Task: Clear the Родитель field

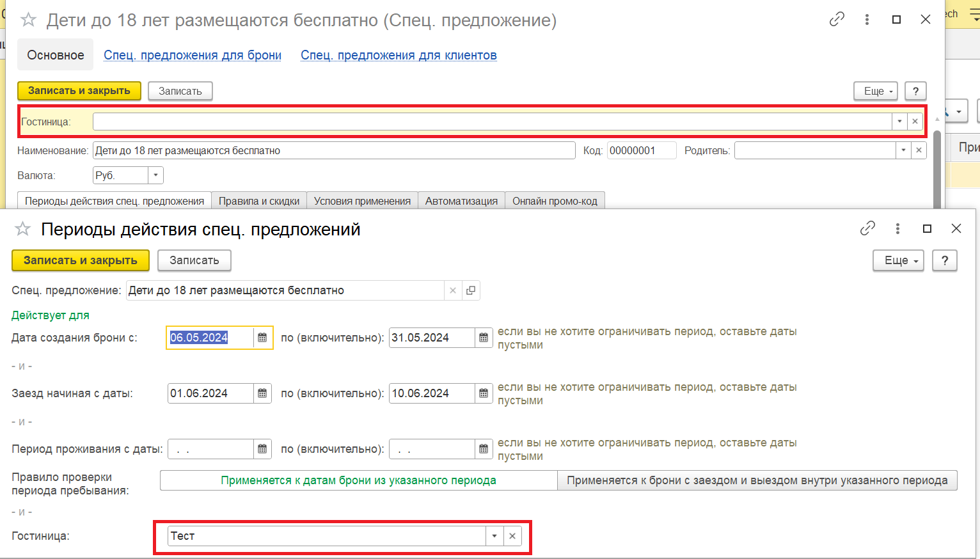Action: point(919,150)
